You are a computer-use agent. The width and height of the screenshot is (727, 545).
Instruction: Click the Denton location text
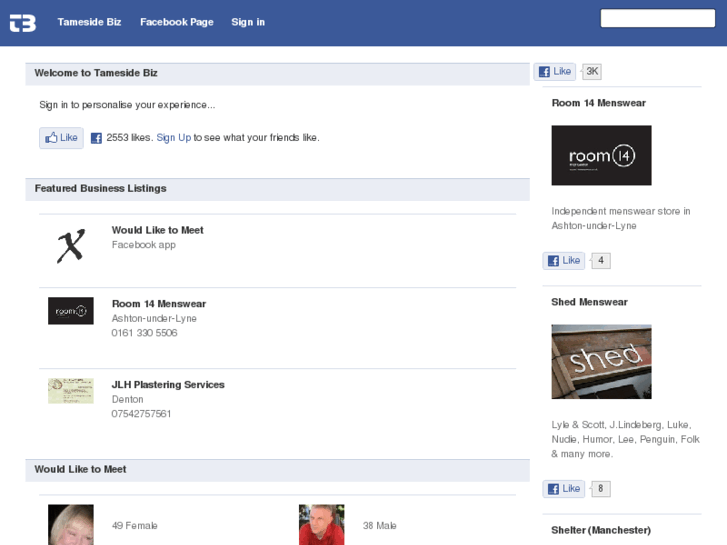[x=128, y=399]
